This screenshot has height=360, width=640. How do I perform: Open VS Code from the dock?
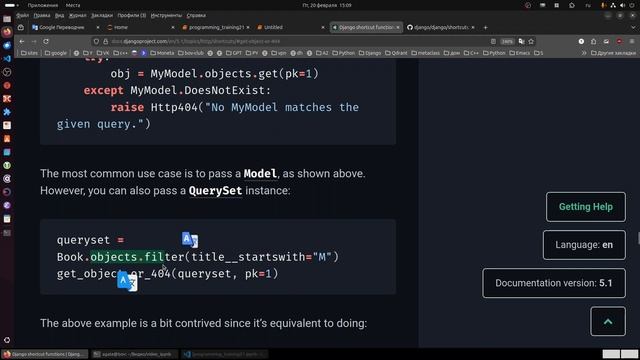[7, 59]
